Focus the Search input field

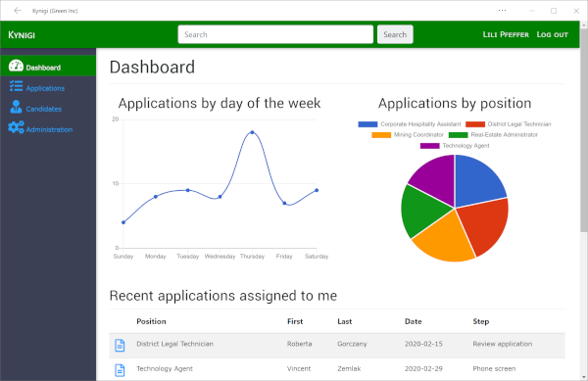(275, 34)
